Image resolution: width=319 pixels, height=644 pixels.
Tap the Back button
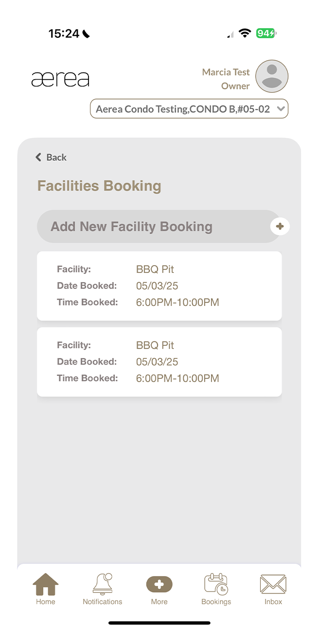(x=51, y=157)
